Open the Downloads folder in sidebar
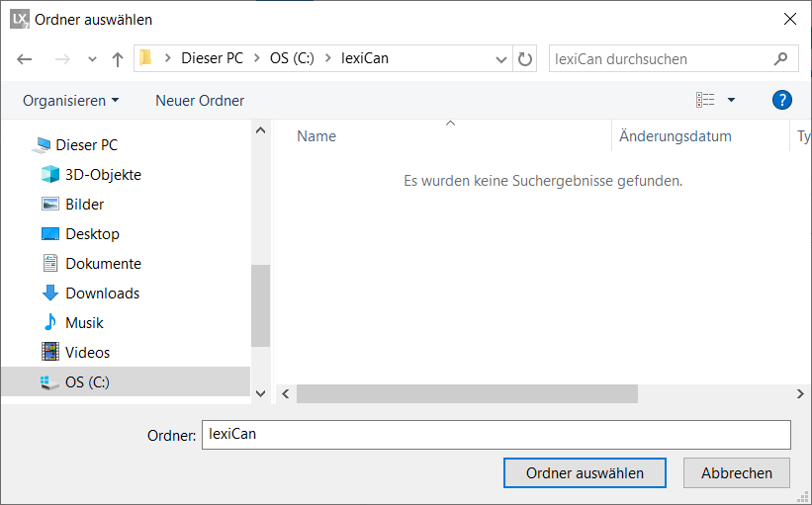812x505 pixels. [x=102, y=294]
